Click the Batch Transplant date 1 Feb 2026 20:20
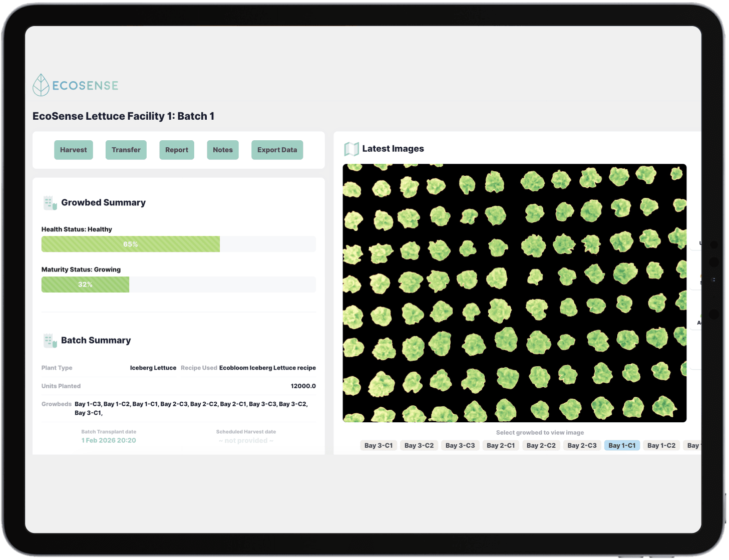 109,440
